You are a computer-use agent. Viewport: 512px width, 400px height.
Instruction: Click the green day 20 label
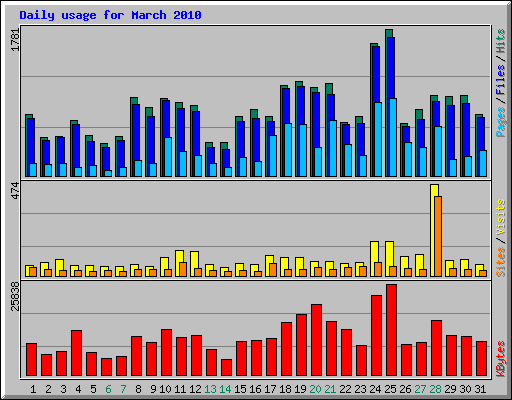coord(315,389)
